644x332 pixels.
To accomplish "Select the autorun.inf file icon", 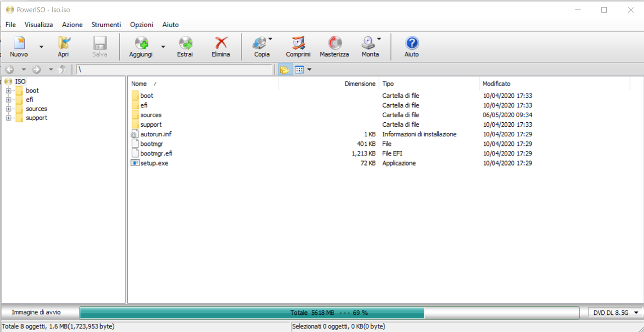I will click(x=134, y=134).
